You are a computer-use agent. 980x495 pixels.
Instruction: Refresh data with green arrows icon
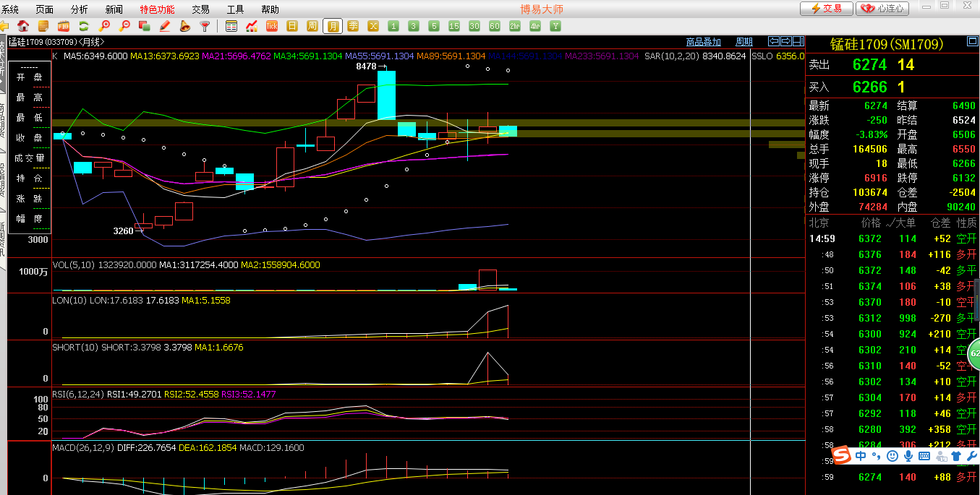[84, 26]
